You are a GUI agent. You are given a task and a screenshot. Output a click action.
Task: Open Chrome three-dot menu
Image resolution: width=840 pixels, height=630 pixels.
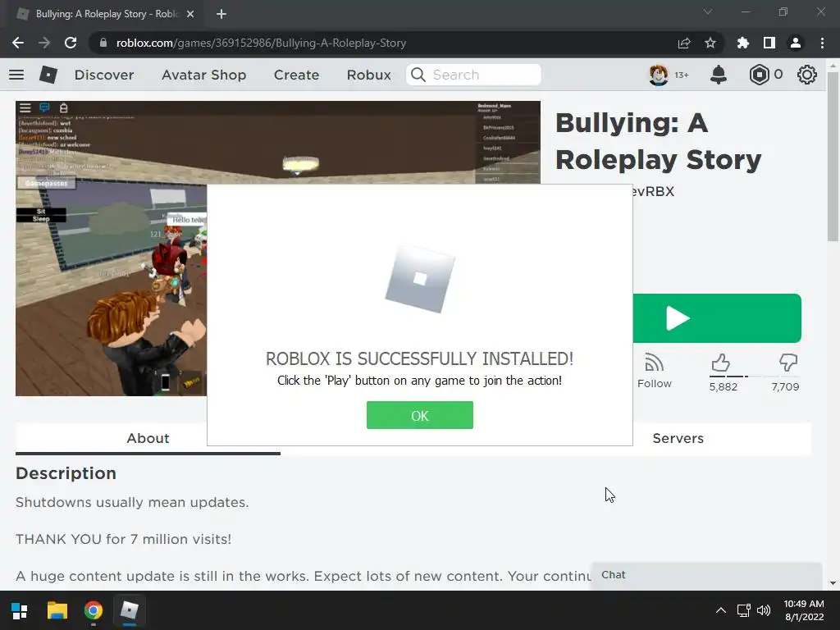822,43
